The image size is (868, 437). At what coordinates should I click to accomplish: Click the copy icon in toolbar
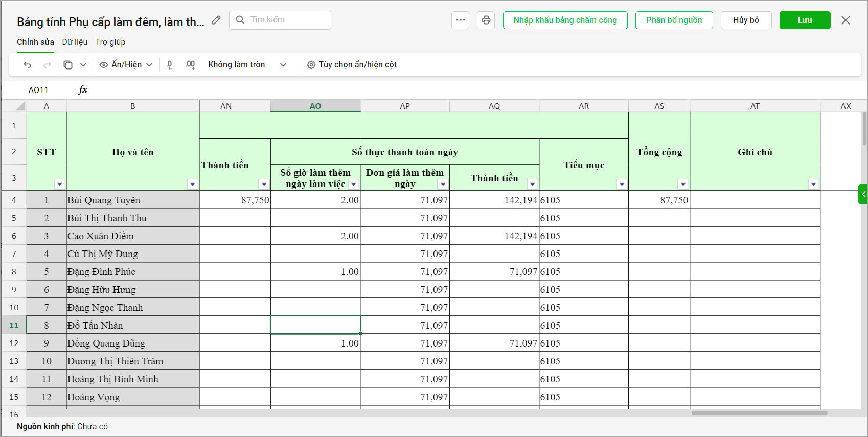click(x=68, y=65)
